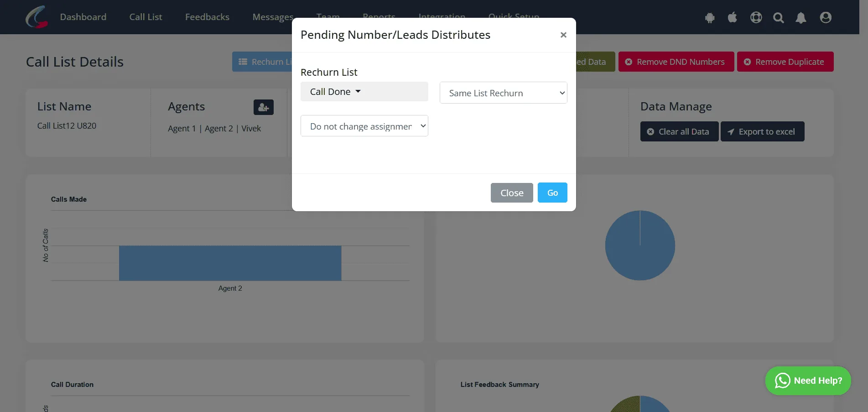Open the notifications bell icon

coord(801,18)
